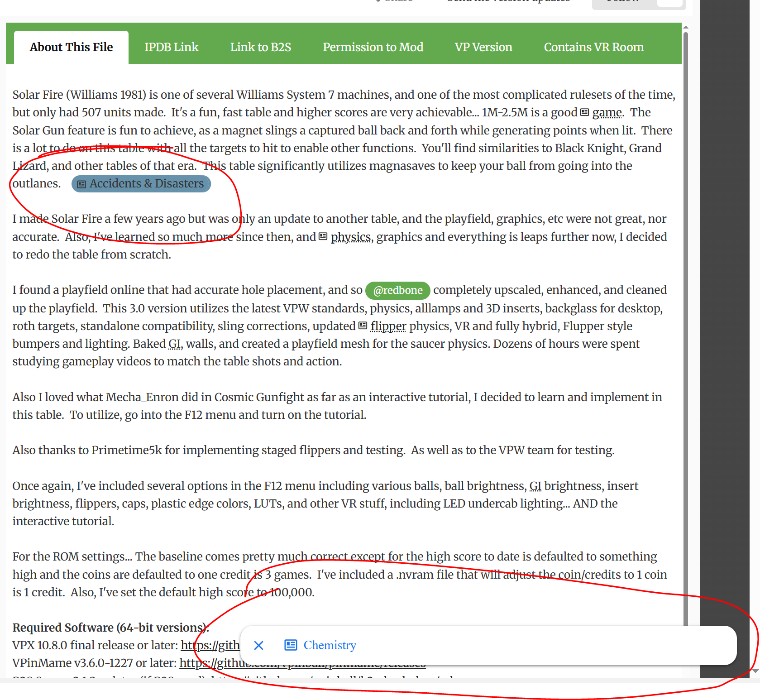
Task: Switch to the IPDB Link tab
Action: tap(171, 47)
